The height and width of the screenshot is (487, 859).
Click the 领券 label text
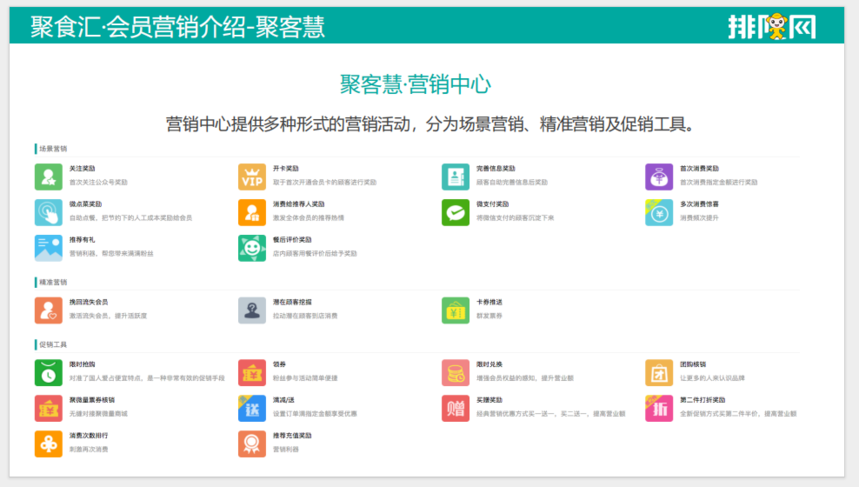tap(279, 365)
